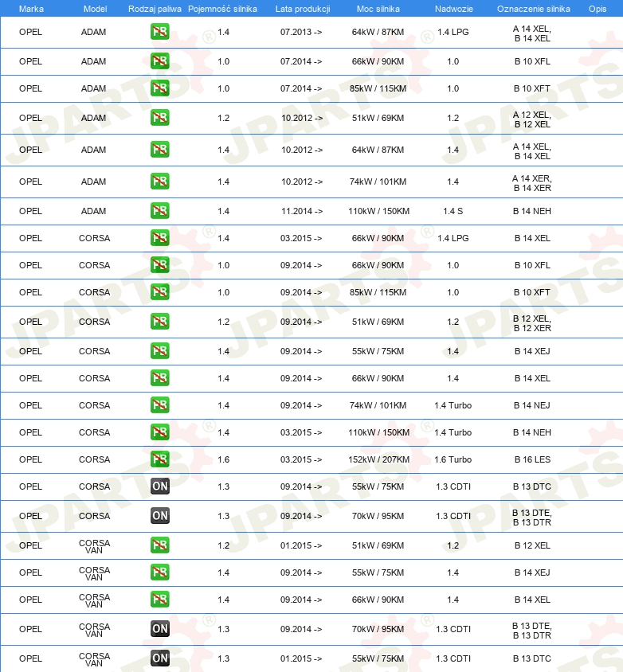Click petrol icon in CORSA B 14 NEH row
Image resolution: width=623 pixels, height=672 pixels.
coord(160,432)
